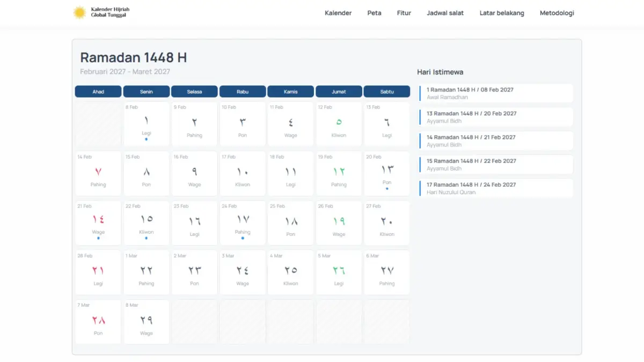644x362 pixels.
Task: Open 14 Ramadan 1448 H Ayyamul Bidh entry
Action: click(x=496, y=141)
